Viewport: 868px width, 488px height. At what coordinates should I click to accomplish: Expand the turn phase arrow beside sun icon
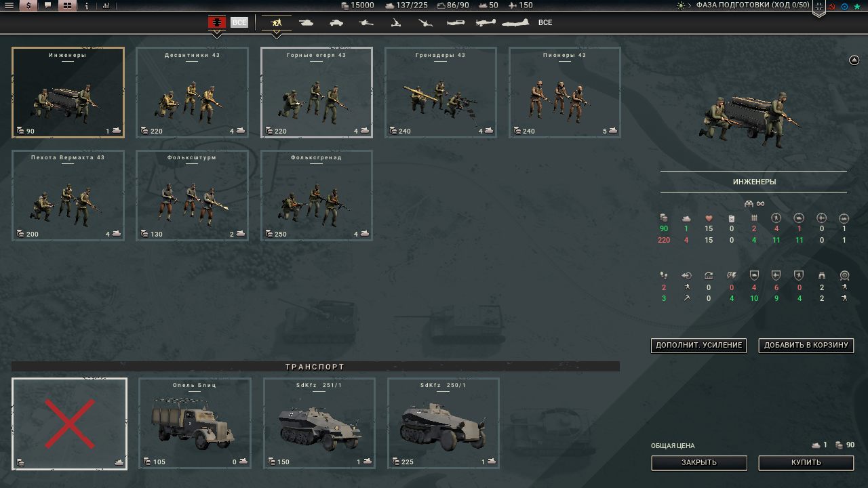point(690,5)
